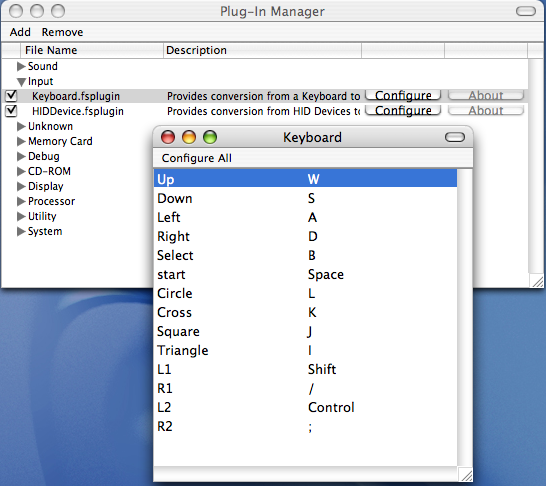Expand the Utility category triangle
Screen dimensions: 546x486
coord(21,216)
